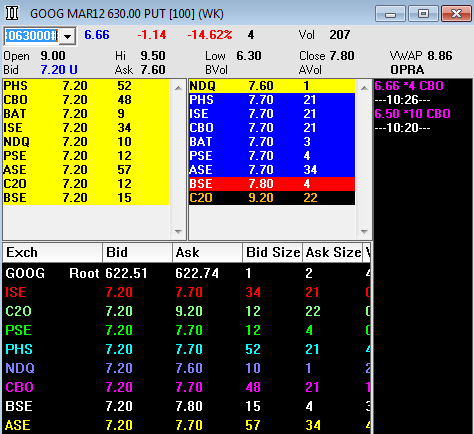The width and height of the screenshot is (474, 434).
Task: Select the BSE 7.20 bid row with size 15
Action: click(x=86, y=198)
